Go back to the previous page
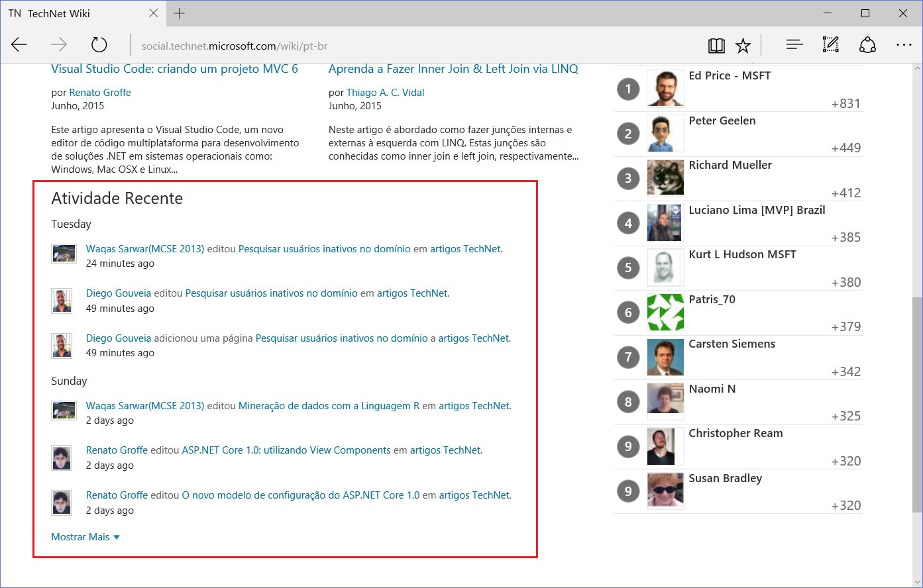Viewport: 923px width, 588px height. pyautogui.click(x=19, y=45)
